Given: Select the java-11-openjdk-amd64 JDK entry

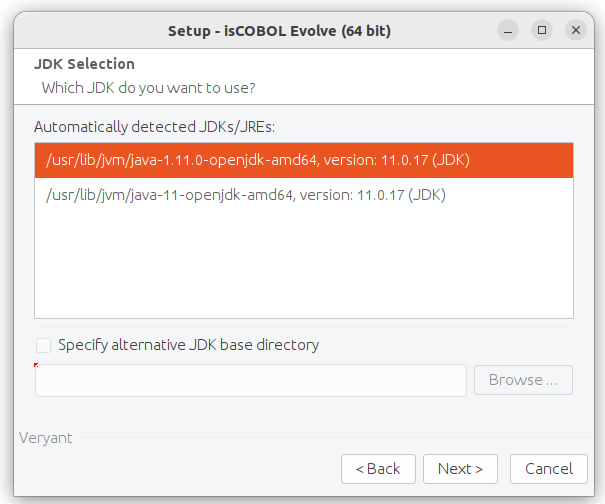Looking at the screenshot, I should (304, 195).
